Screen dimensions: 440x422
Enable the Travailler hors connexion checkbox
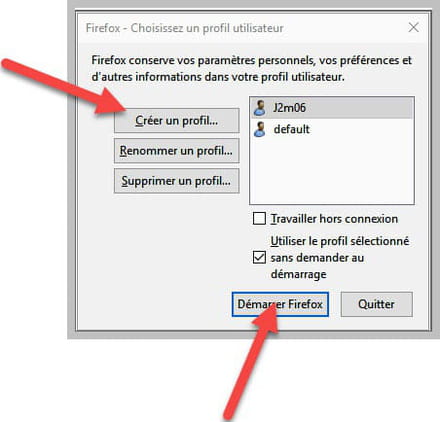[x=259, y=219]
